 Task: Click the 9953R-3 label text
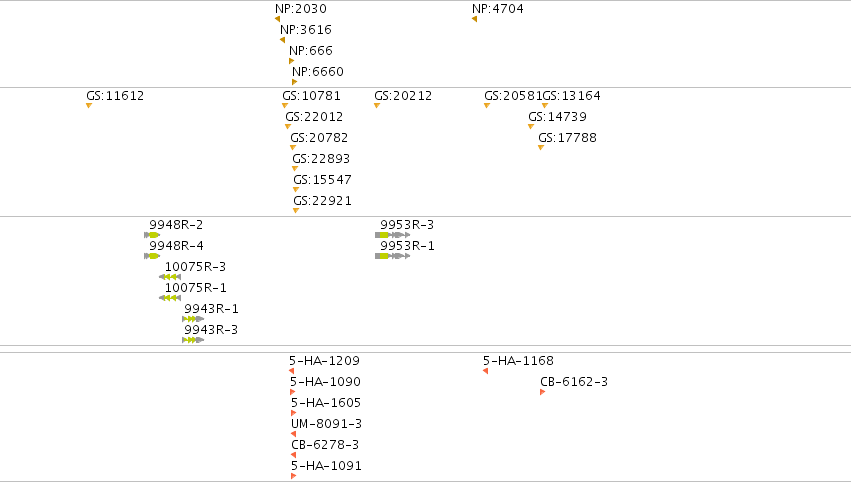407,225
